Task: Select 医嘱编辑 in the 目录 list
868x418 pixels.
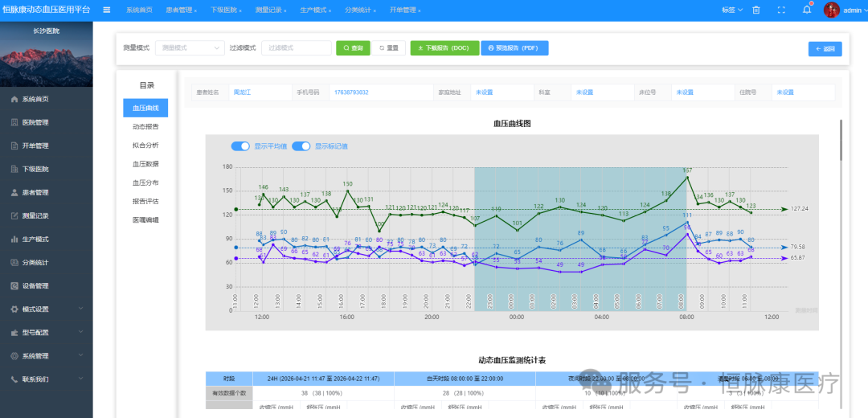Action: tap(145, 219)
